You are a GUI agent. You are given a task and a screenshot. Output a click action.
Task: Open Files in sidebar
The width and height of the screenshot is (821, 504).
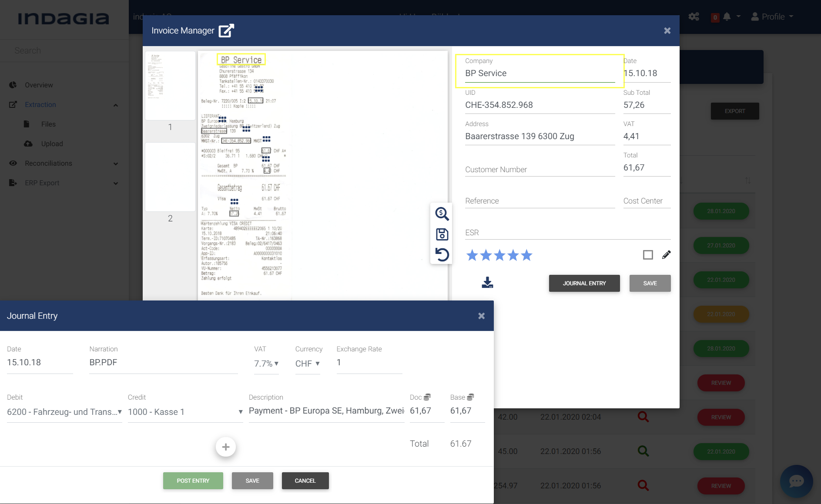click(48, 124)
